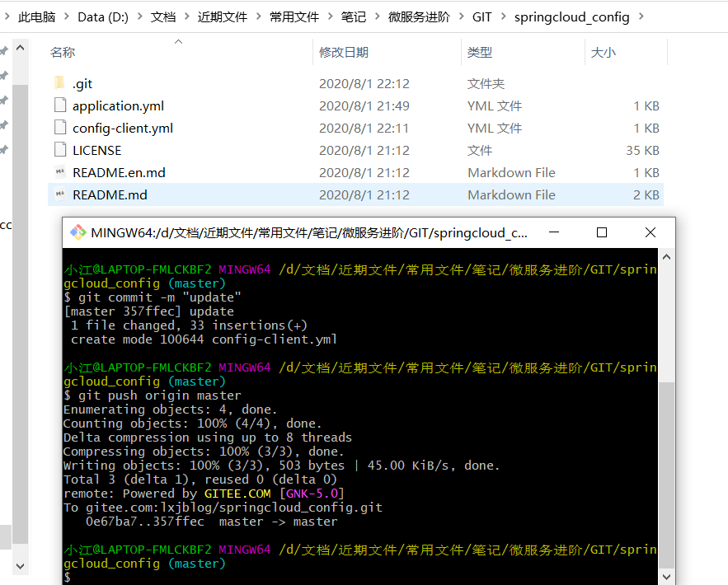Click the config-client.yml file icon
The height and width of the screenshot is (585, 728).
pos(59,128)
